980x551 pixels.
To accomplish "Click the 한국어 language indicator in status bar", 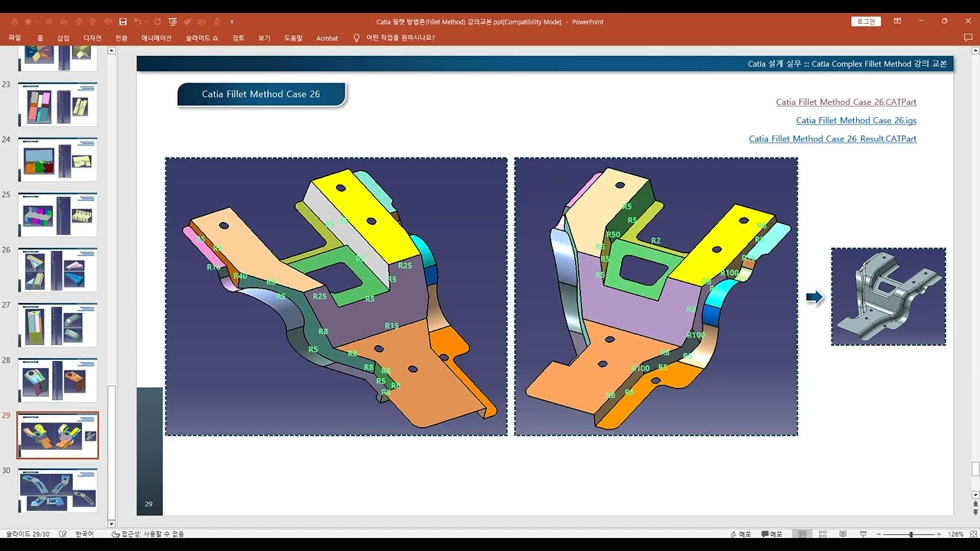I will click(x=84, y=534).
